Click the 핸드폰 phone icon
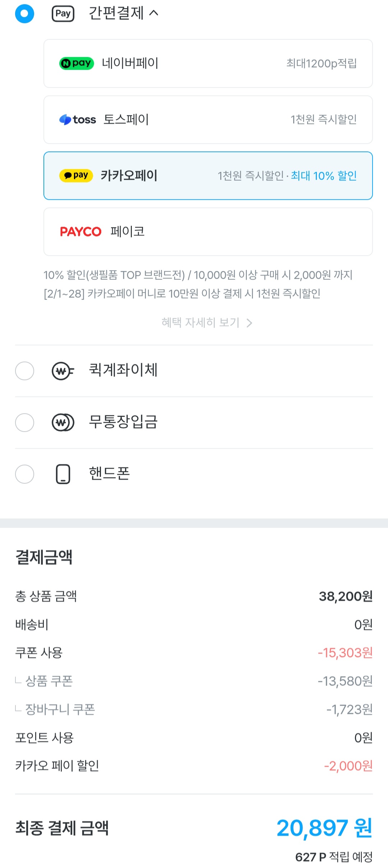This screenshot has height=868, width=388. (63, 474)
